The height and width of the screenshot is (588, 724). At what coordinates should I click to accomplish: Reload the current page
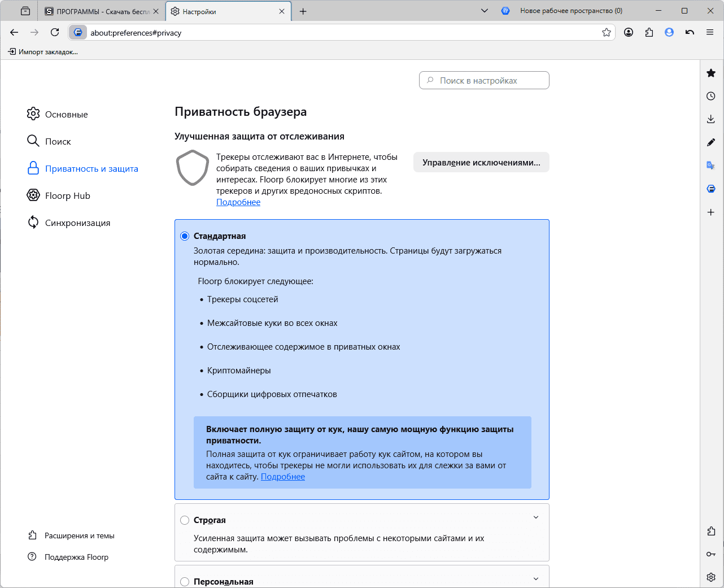55,32
